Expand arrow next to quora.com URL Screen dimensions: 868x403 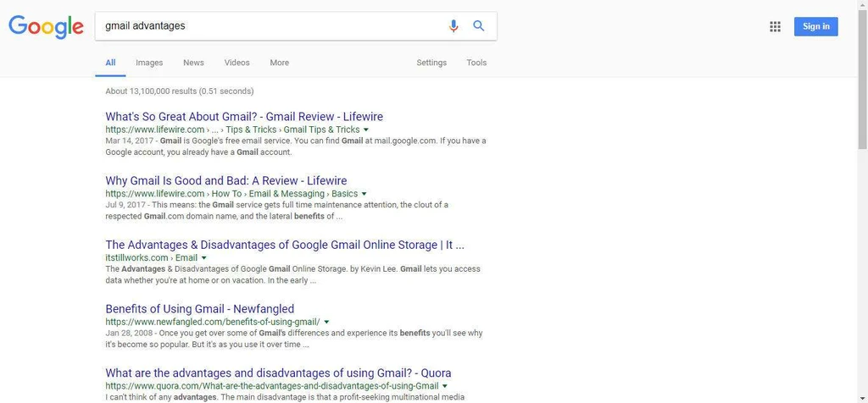click(445, 386)
